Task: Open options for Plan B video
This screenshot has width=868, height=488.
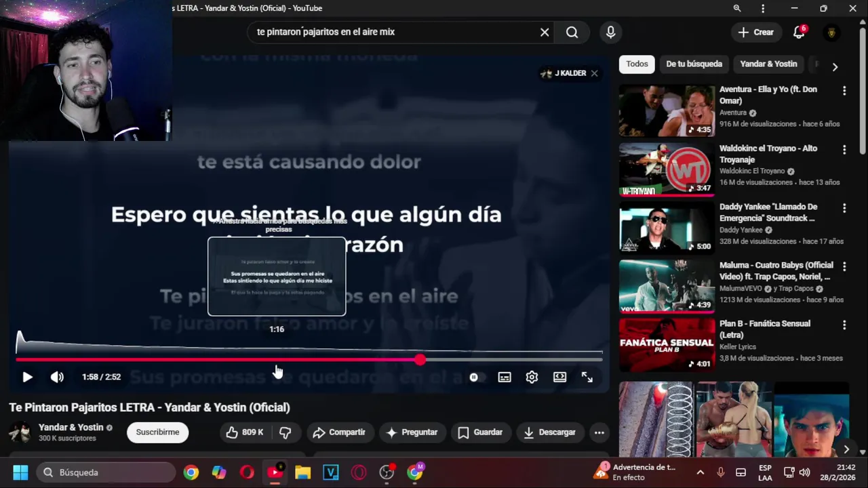Action: pos(844,325)
